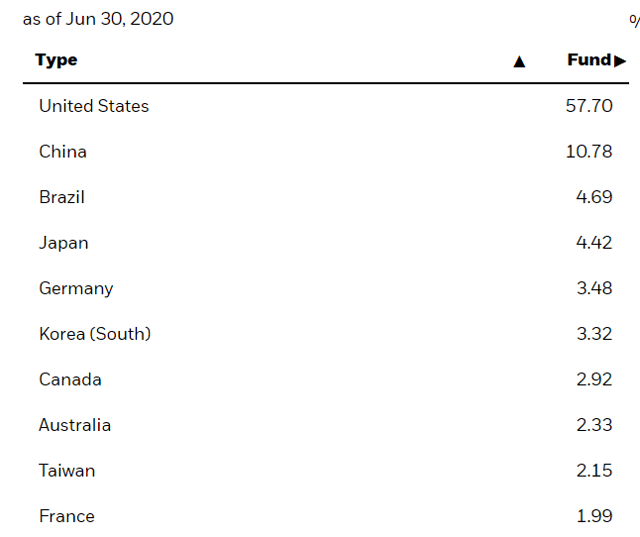
Task: Click the 57.70 fund value
Action: click(x=589, y=106)
